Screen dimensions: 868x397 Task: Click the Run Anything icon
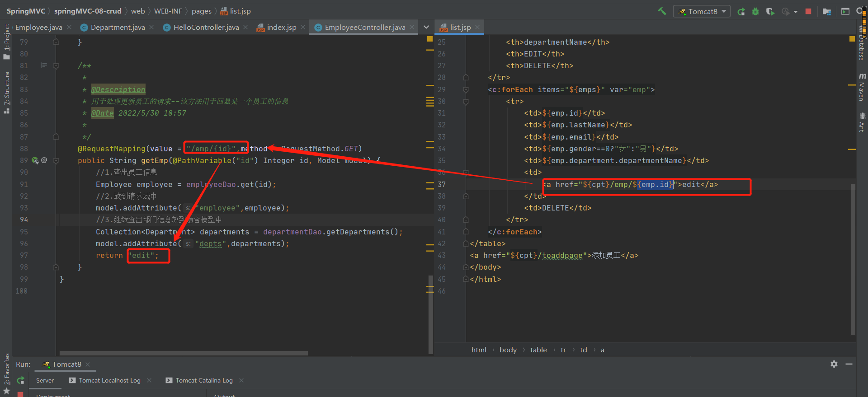pyautogui.click(x=845, y=11)
